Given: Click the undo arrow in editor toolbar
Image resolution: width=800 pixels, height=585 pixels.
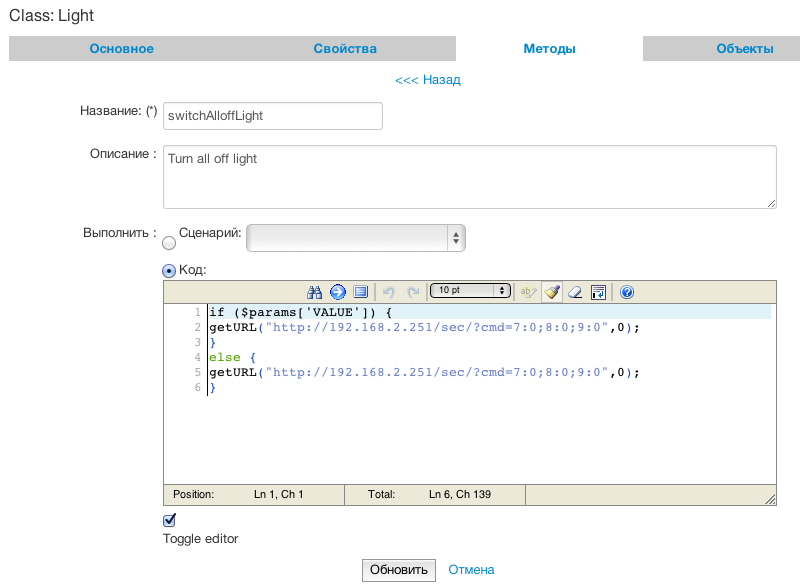Looking at the screenshot, I should 389,292.
